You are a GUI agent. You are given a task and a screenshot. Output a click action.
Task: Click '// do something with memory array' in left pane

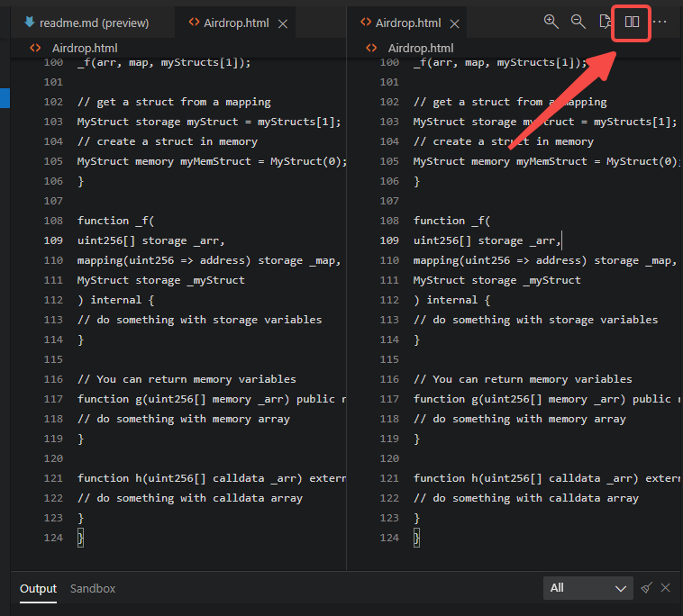(x=184, y=419)
